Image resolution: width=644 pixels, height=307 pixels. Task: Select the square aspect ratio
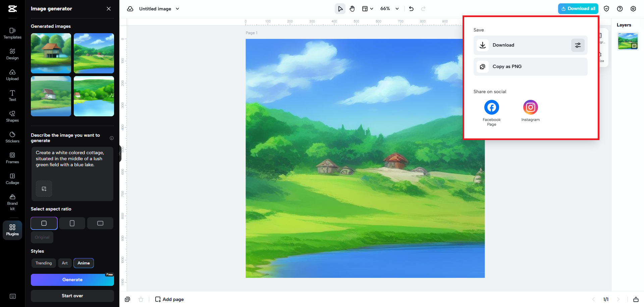[44, 223]
